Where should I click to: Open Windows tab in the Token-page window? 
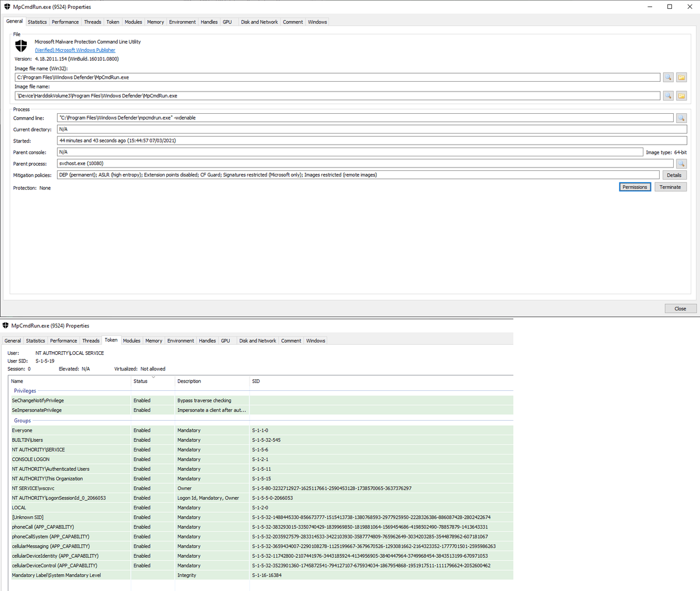click(x=316, y=341)
